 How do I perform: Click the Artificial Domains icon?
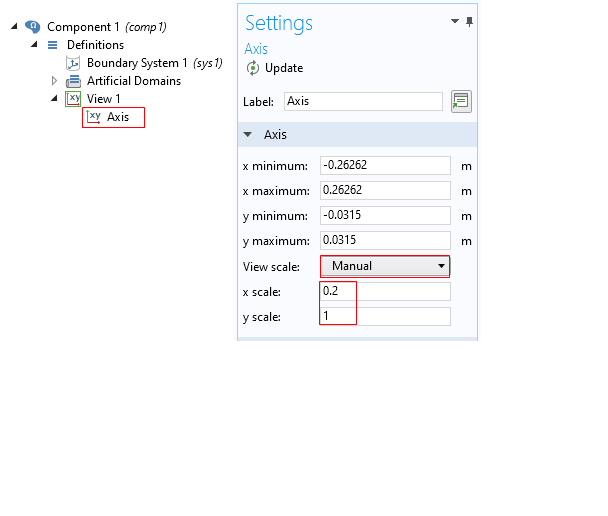pyautogui.click(x=73, y=81)
